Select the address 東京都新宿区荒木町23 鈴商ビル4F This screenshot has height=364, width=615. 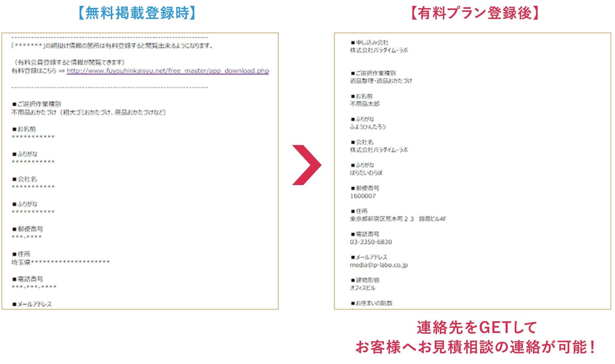coord(398,219)
